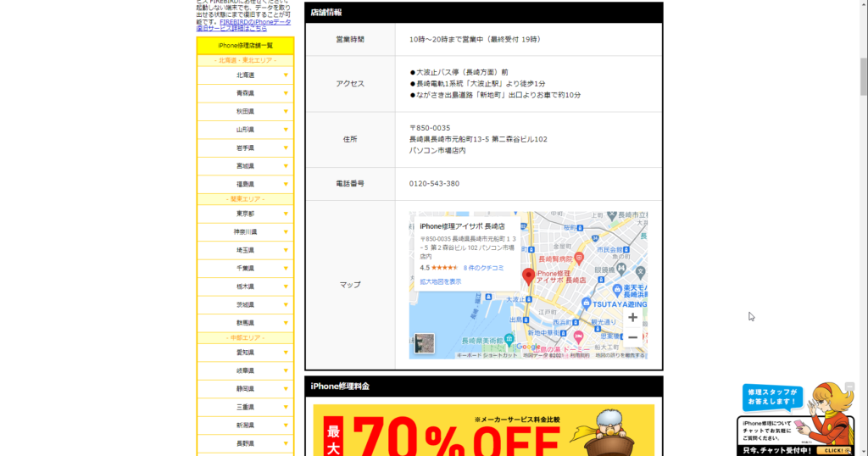
Task: Expand the 埼玉県 prefecture row
Action: click(x=245, y=250)
